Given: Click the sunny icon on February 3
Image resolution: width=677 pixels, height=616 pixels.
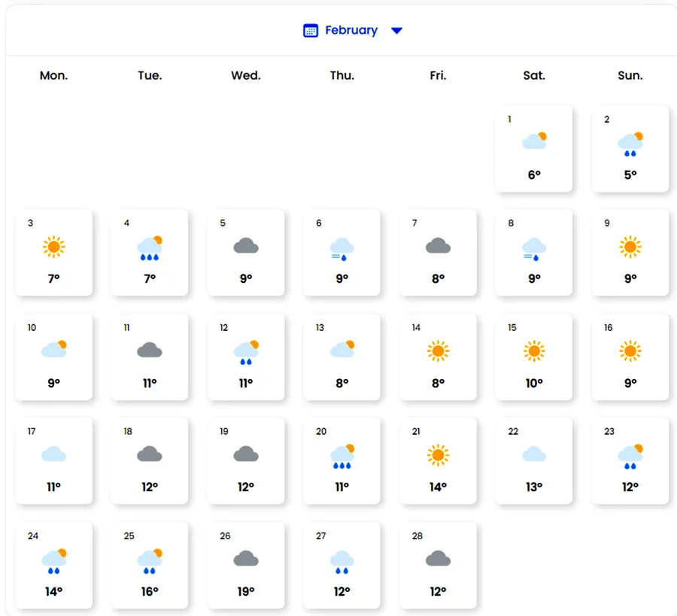Looking at the screenshot, I should tap(53, 246).
